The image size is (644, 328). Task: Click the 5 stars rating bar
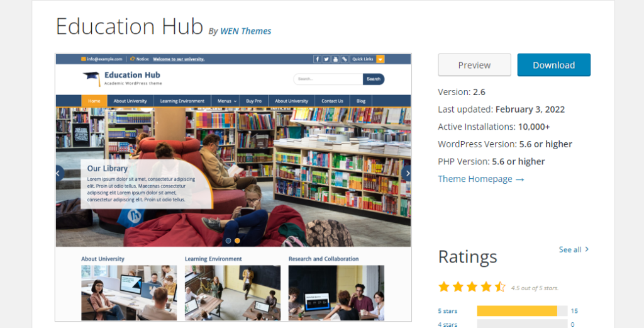click(x=522, y=311)
